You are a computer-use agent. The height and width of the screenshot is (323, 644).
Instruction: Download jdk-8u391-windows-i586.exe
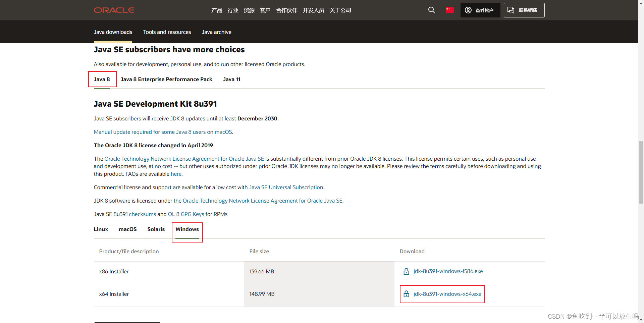(x=448, y=271)
